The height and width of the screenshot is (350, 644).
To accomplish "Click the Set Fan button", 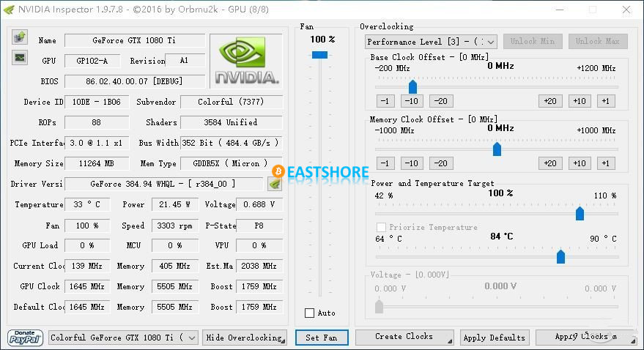I will coord(322,338).
